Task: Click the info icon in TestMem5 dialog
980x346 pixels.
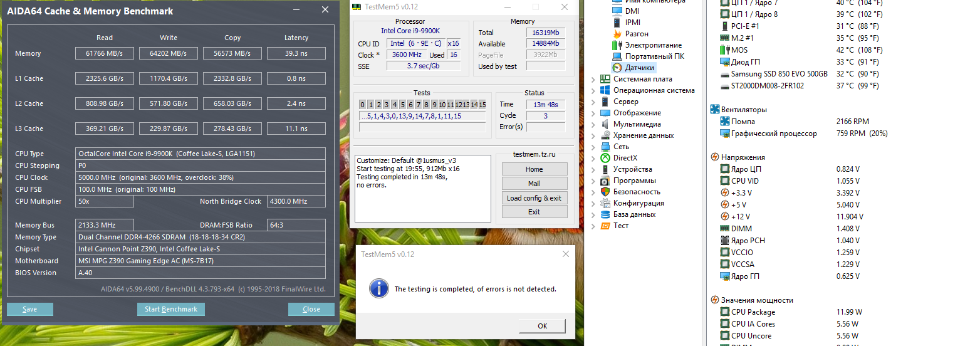Action: pyautogui.click(x=378, y=288)
